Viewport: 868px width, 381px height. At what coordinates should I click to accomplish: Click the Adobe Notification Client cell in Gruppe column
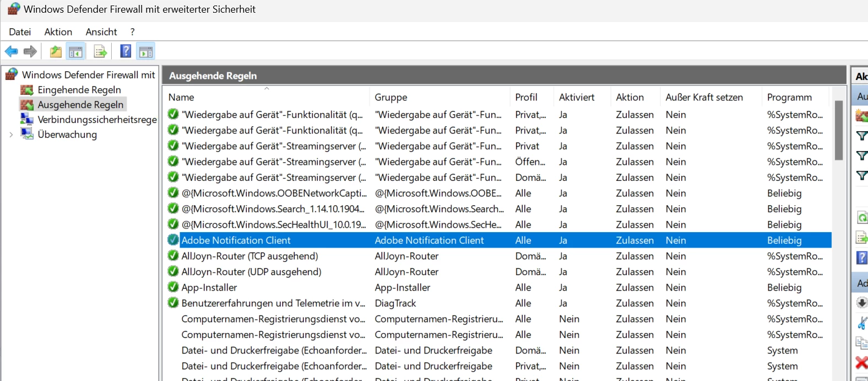click(x=429, y=240)
